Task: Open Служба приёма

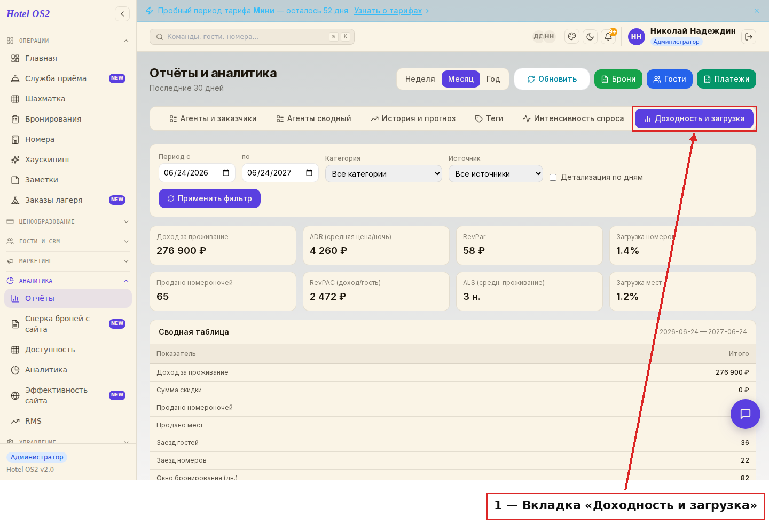Action: coord(68,78)
